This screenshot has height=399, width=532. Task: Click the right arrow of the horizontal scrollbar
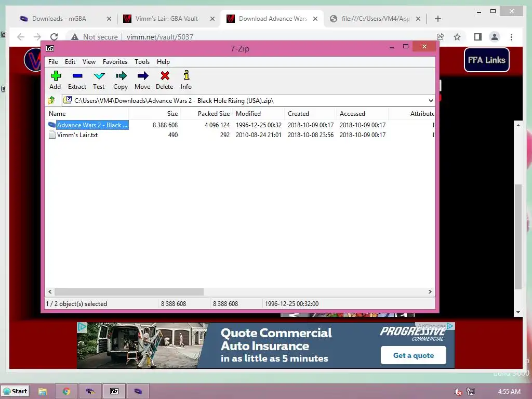coord(430,292)
